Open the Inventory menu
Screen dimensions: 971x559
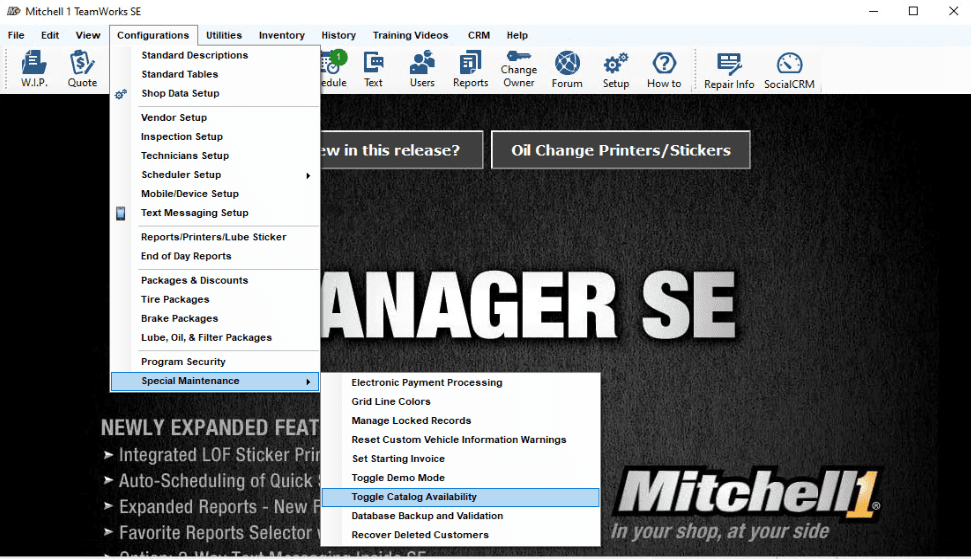282,35
